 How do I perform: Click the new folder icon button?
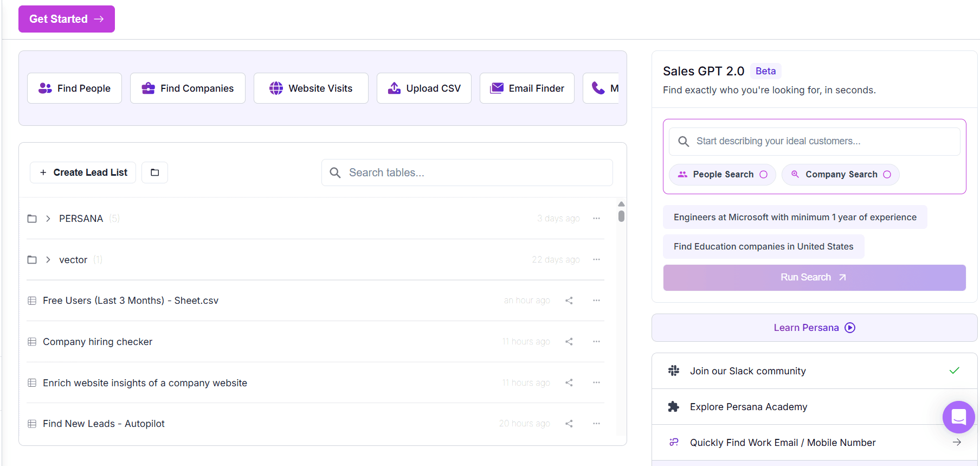(154, 173)
